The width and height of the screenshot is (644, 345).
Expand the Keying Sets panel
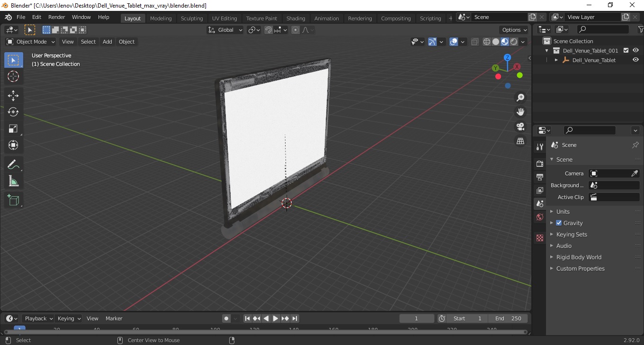[572, 234]
